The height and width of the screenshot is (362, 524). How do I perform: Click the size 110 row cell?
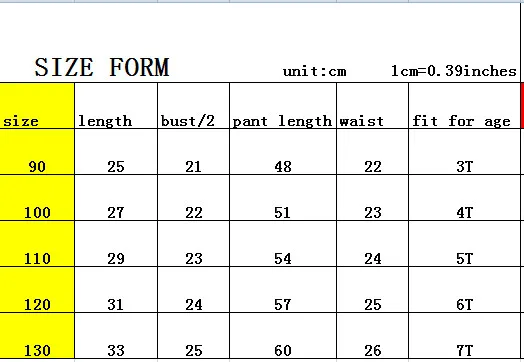[37, 244]
